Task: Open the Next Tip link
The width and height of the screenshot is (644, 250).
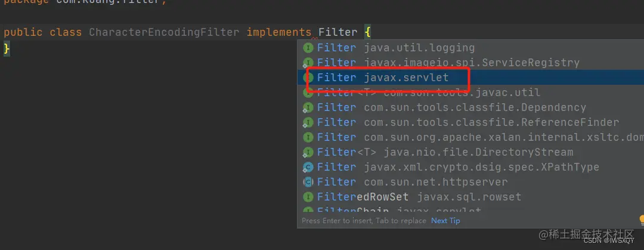Action: pos(445,221)
